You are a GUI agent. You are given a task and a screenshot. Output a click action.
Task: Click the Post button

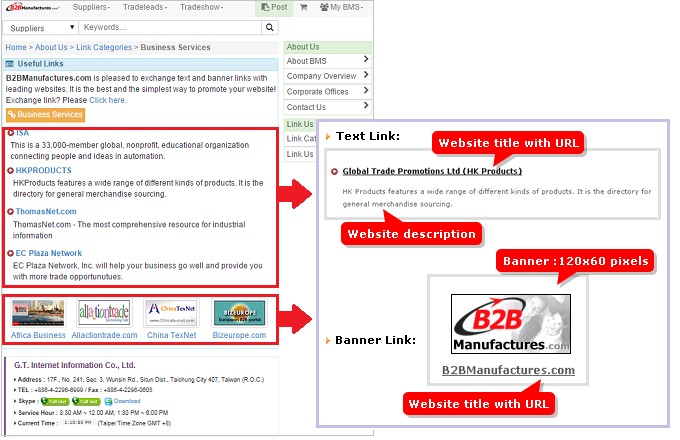coord(274,7)
